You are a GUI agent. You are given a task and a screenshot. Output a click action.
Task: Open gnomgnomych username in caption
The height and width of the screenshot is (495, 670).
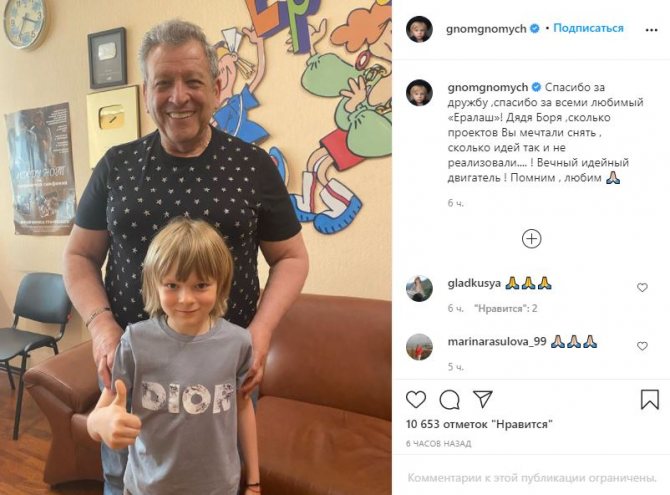(x=488, y=87)
